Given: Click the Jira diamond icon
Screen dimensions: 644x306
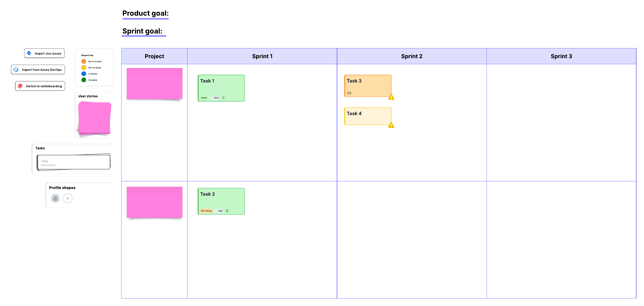Looking at the screenshot, I should click(x=29, y=53).
